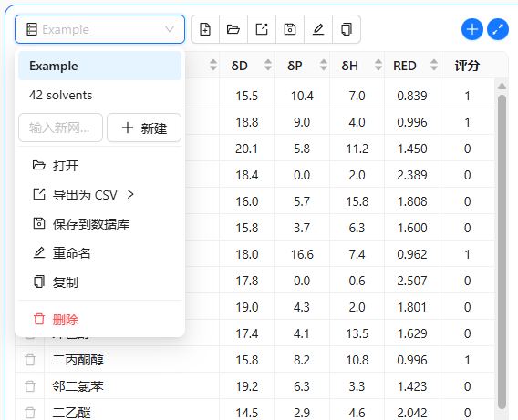
Task: Click RED value 0.962
Action: point(412,254)
